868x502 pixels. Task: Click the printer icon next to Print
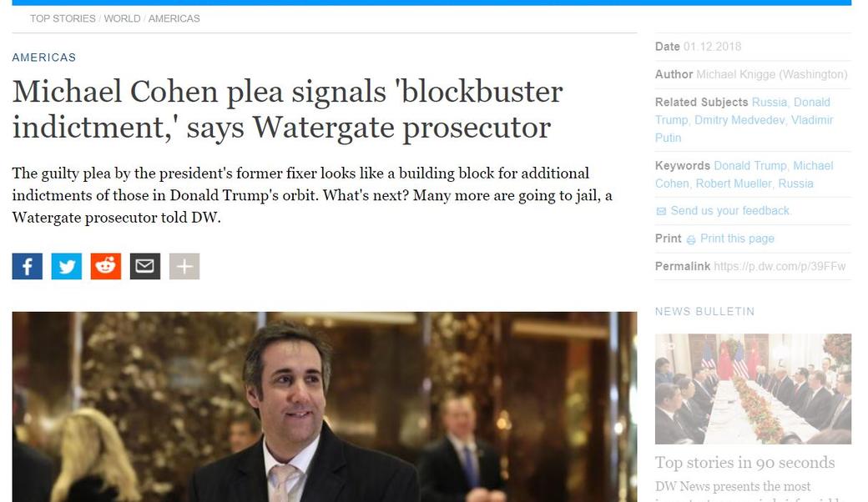(691, 239)
